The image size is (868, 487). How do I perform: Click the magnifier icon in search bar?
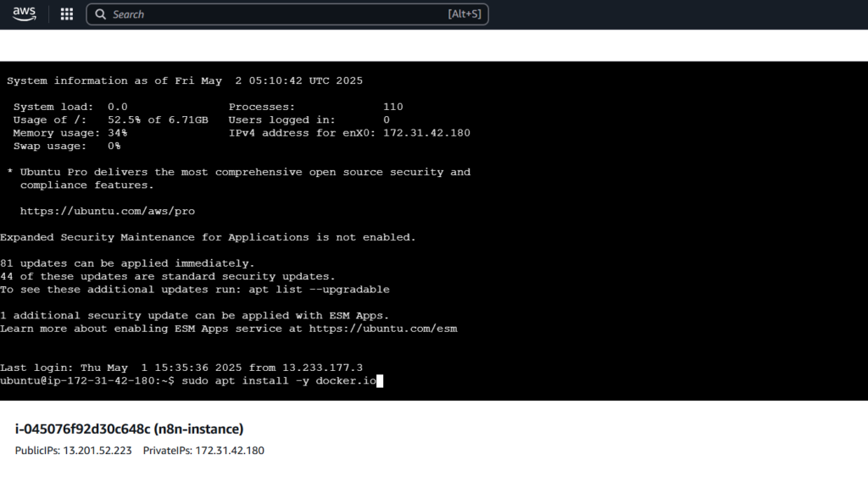[100, 14]
